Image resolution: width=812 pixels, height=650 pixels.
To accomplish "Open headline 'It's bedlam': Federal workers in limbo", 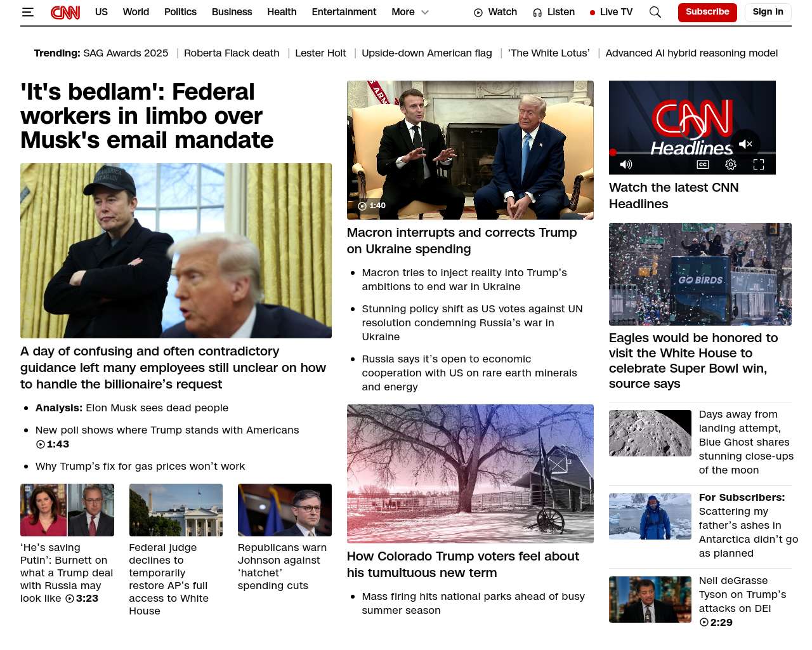I will point(147,116).
